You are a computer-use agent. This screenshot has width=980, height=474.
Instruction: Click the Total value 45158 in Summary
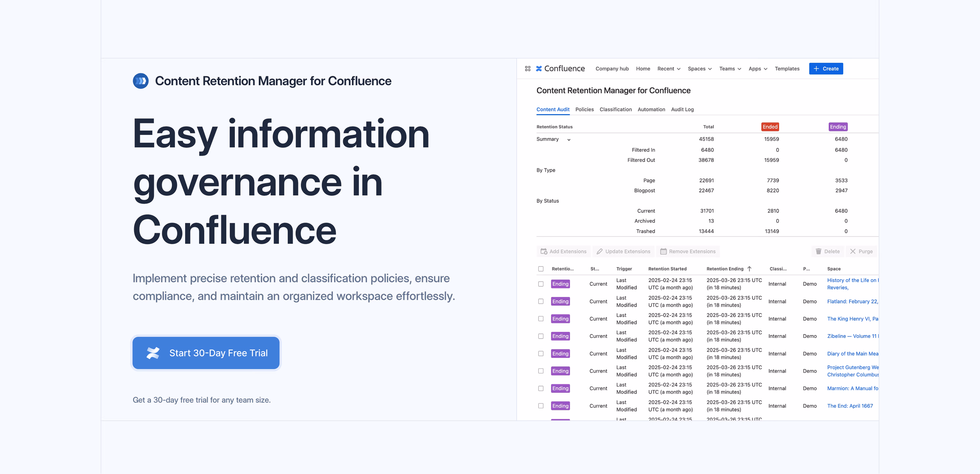[706, 139]
